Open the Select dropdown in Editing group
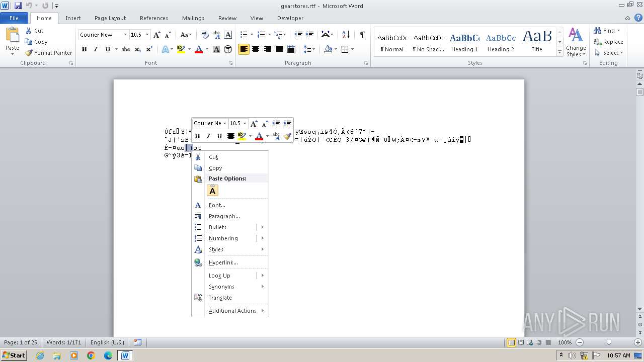This screenshot has width=644, height=362. pos(608,53)
